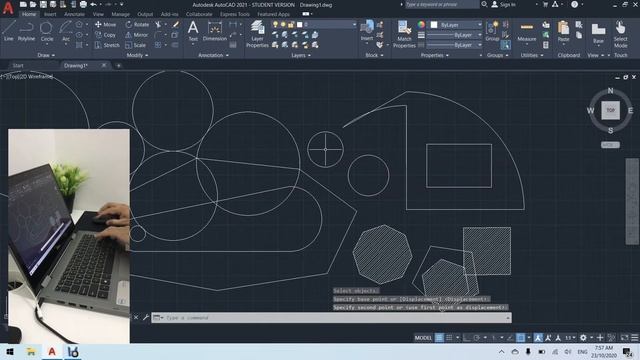640x360 pixels.
Task: Open the annotation scale 1:1 dropdown
Action: click(570, 338)
